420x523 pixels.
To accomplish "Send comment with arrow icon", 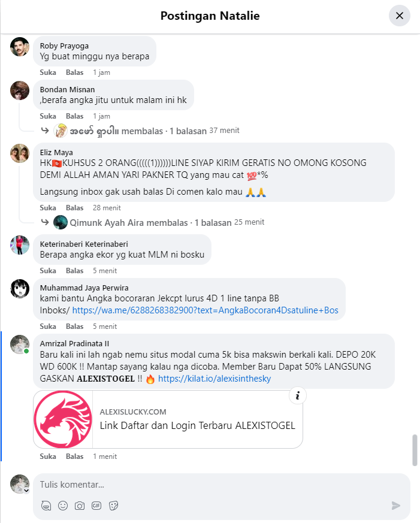I will tap(396, 506).
